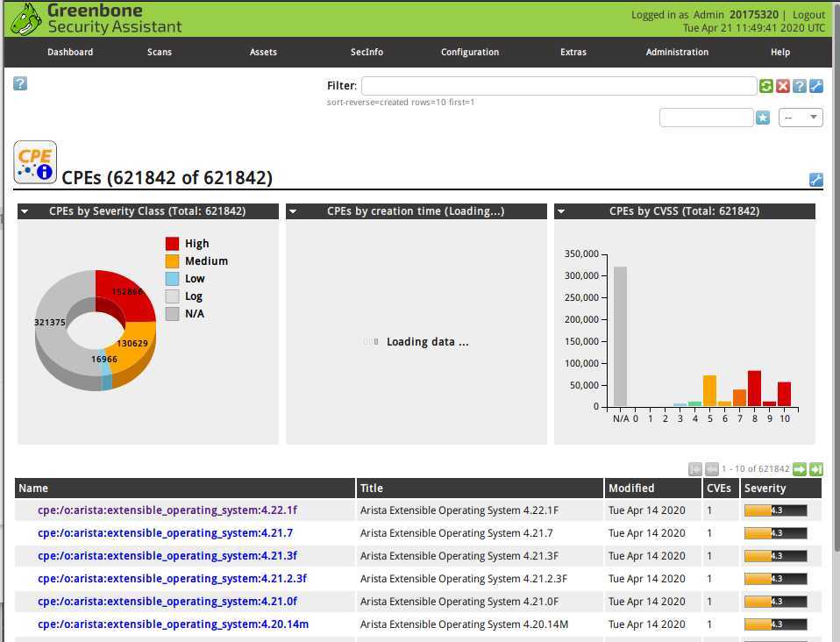Click the help icon at top left

(20, 83)
